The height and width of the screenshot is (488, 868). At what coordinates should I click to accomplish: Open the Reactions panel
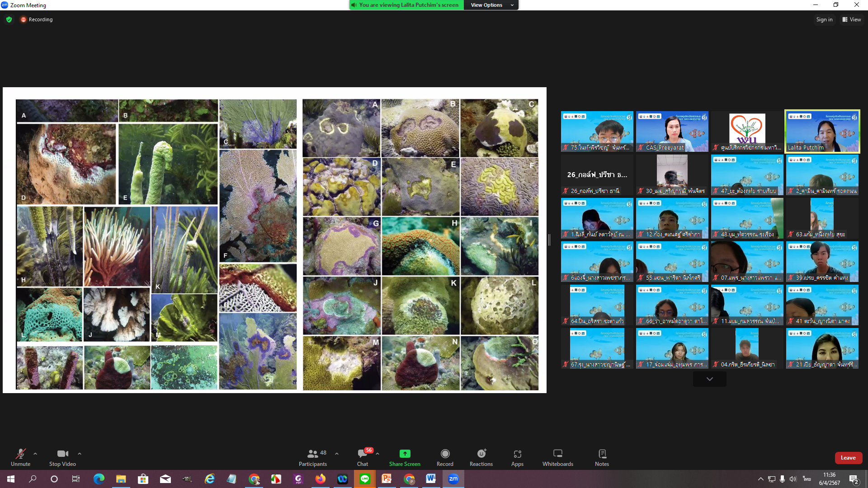(481, 457)
